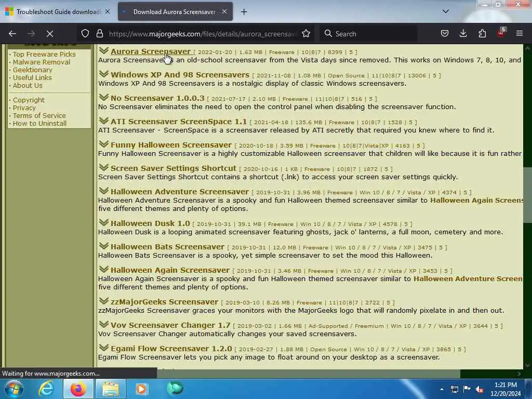Screen dimensions: 532x399
Task: Open zzMajorGeeks Screensaver link
Action: (x=164, y=302)
